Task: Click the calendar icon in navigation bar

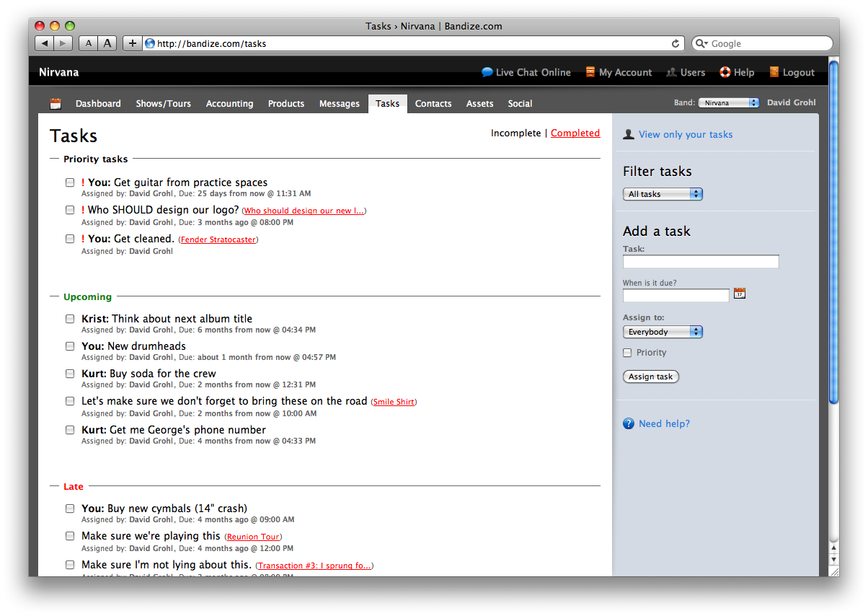Action: coord(56,104)
